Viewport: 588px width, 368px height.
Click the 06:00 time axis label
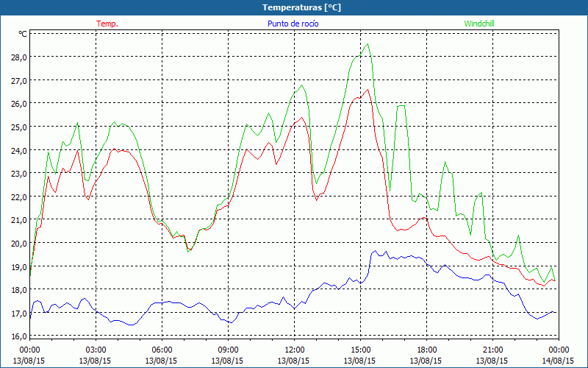pyautogui.click(x=162, y=350)
